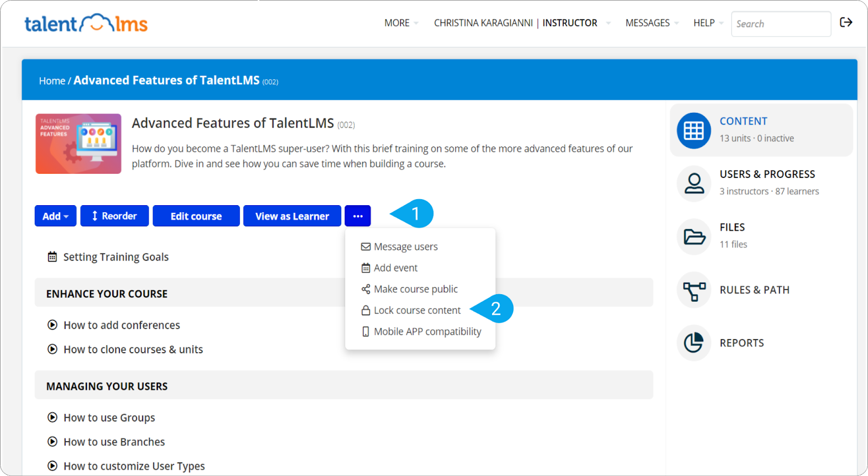Open How to customize User Types unit

(134, 466)
